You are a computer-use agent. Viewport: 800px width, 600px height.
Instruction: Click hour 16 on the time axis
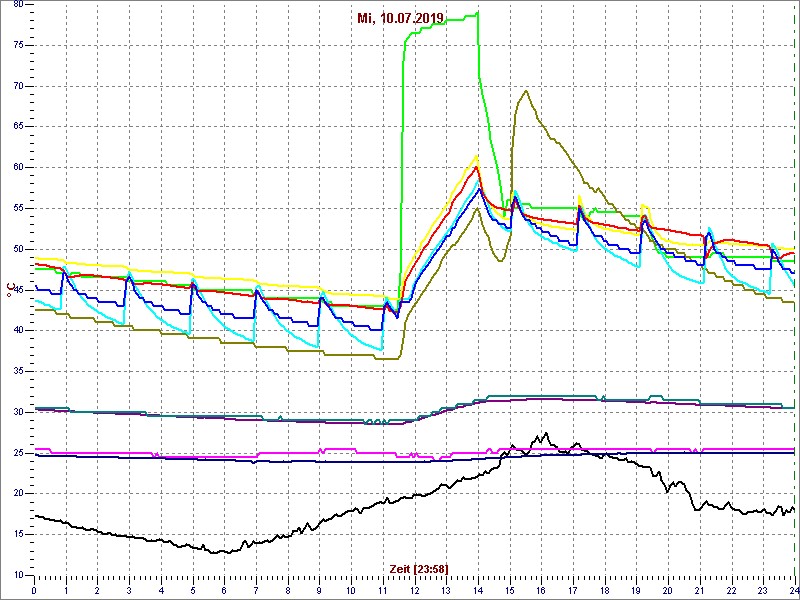tap(541, 591)
